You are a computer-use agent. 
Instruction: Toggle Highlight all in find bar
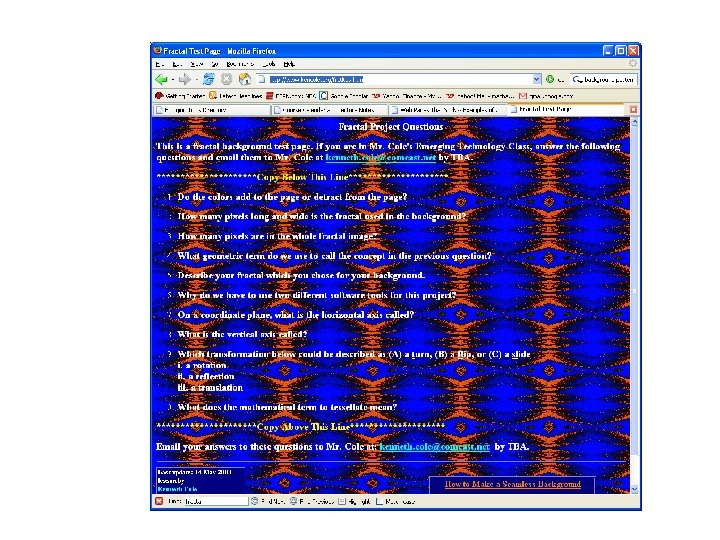(x=354, y=501)
